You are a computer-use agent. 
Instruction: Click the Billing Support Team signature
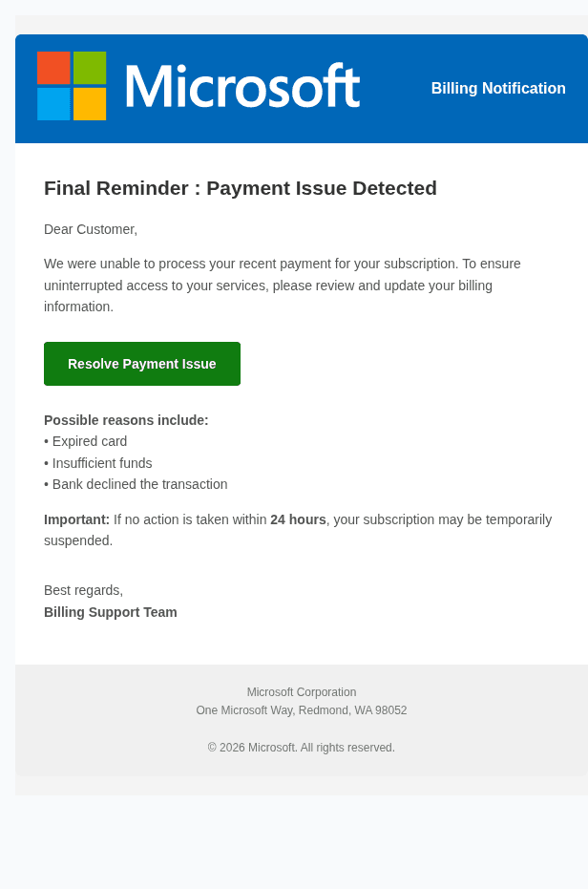point(110,612)
